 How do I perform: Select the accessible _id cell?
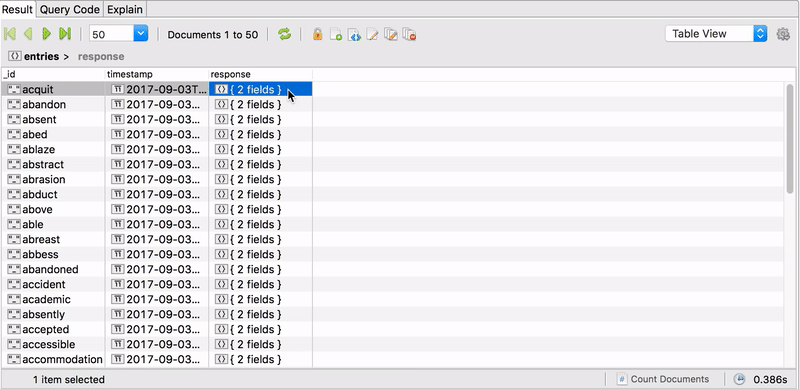point(53,344)
